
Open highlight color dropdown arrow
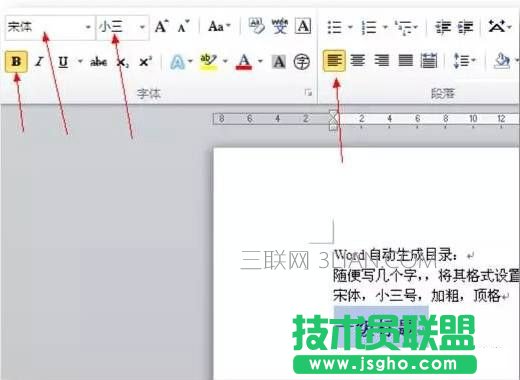(225, 61)
